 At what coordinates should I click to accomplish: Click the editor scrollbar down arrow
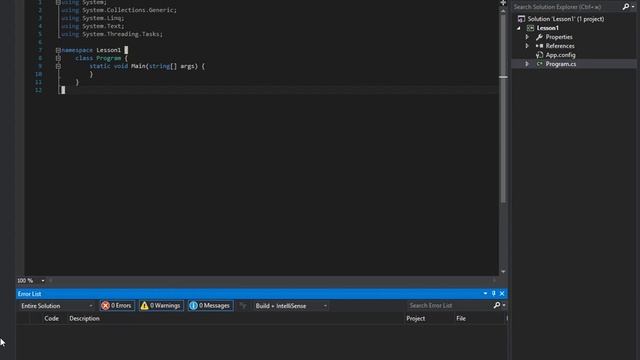point(503,272)
